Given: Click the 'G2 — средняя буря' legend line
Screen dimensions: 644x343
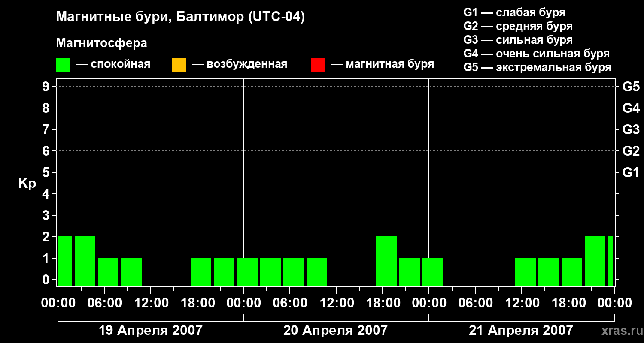Looking at the screenshot, I should coord(518,26).
